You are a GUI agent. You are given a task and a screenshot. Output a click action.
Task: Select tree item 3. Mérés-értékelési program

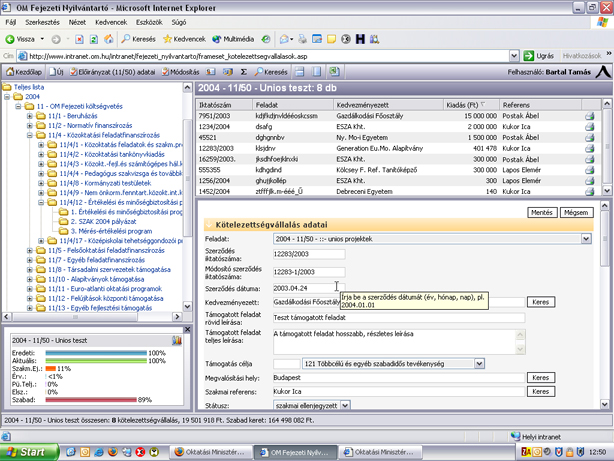click(111, 231)
